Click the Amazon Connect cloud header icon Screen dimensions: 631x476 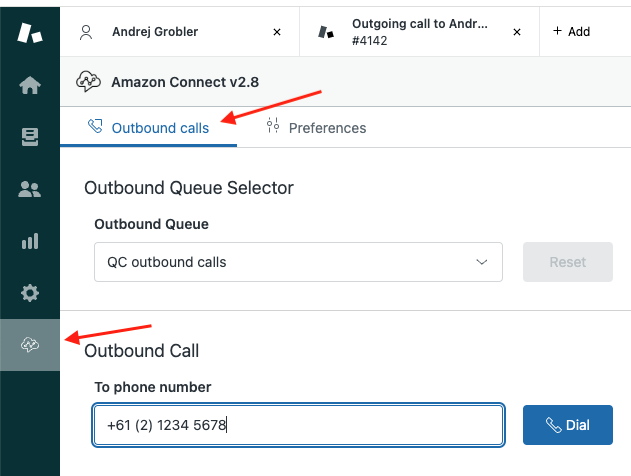click(90, 82)
